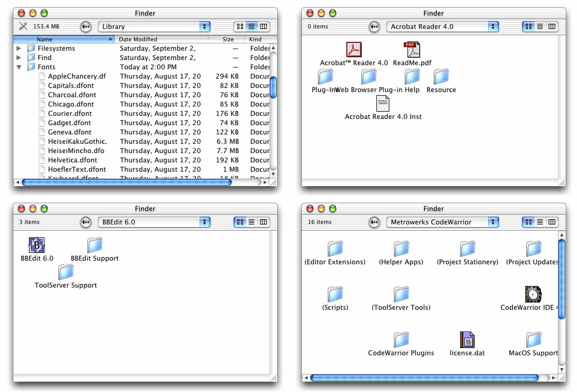The height and width of the screenshot is (392, 577).
Task: Open the ReadMe.pdf file icon
Action: [412, 49]
